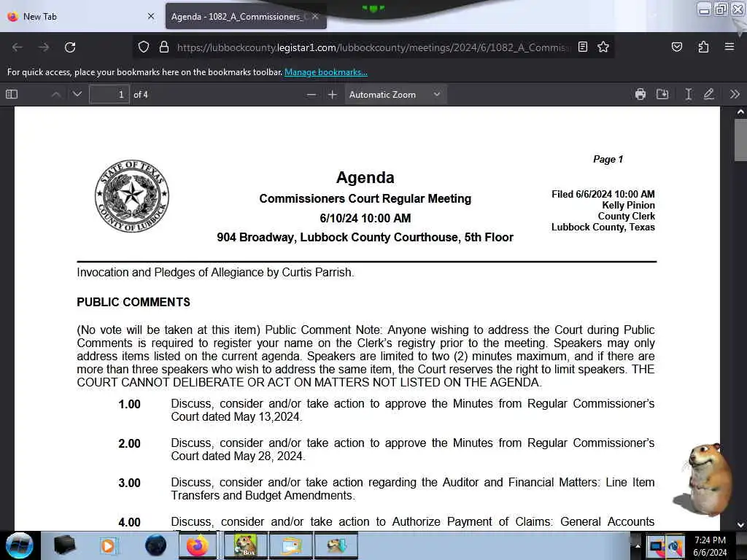Click the vertical scrollbar thumb
This screenshot has height=560, width=747.
[x=740, y=140]
